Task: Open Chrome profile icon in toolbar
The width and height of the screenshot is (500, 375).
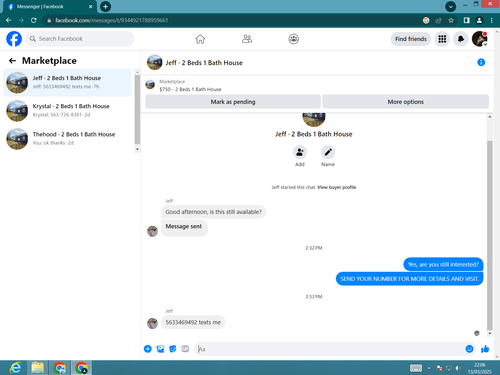Action: 479,20
